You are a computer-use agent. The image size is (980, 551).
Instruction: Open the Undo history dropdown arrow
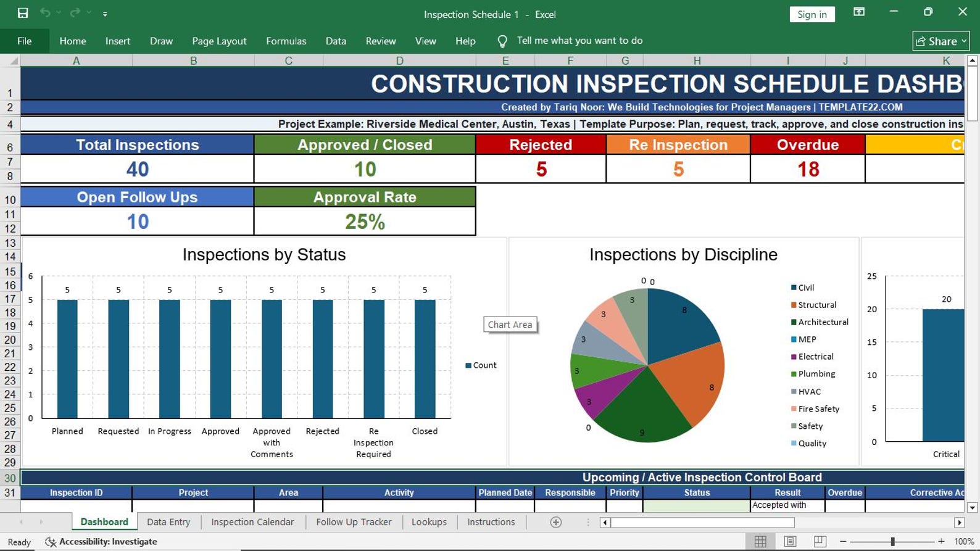point(59,13)
